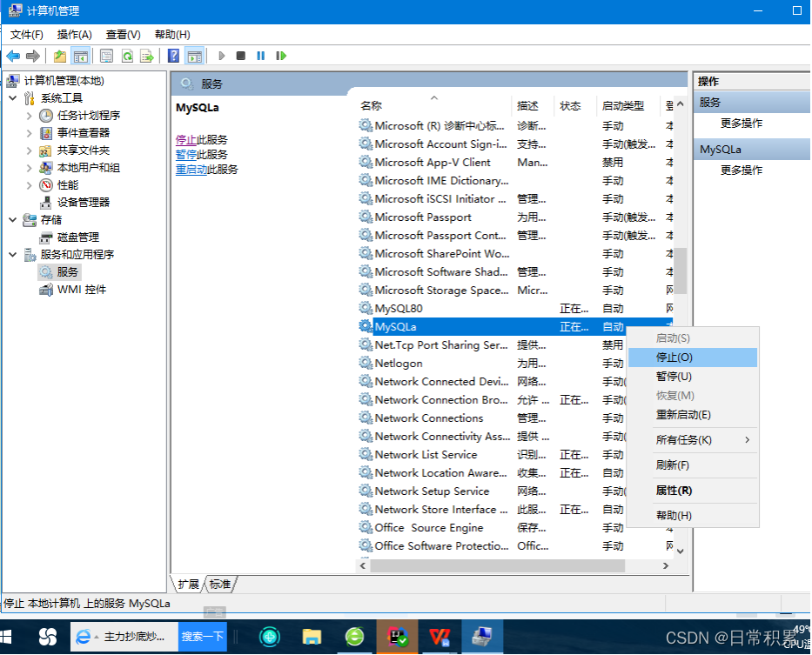
Task: Click the Stop Service square icon
Action: point(241,56)
